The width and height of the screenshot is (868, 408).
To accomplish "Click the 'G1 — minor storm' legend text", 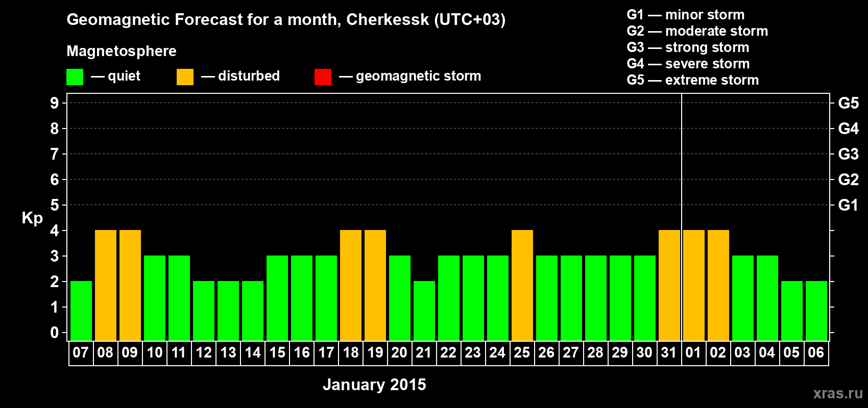I will 686,15.
